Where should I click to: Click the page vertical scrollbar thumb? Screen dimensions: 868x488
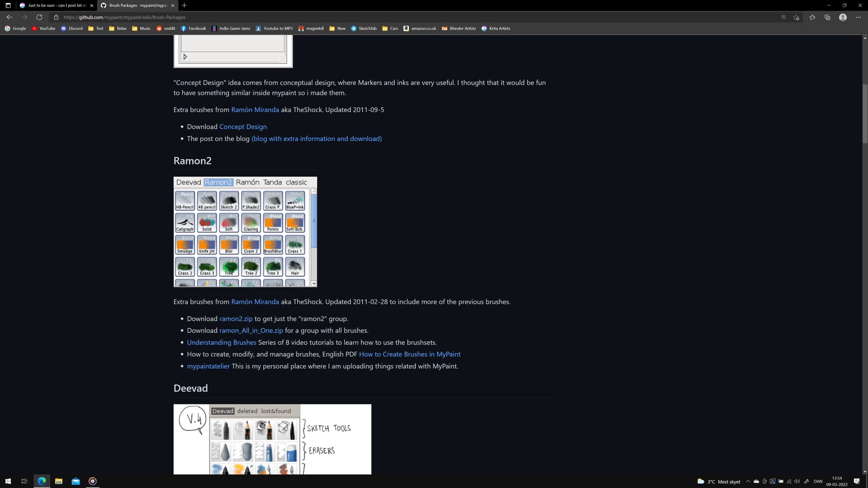[865, 114]
